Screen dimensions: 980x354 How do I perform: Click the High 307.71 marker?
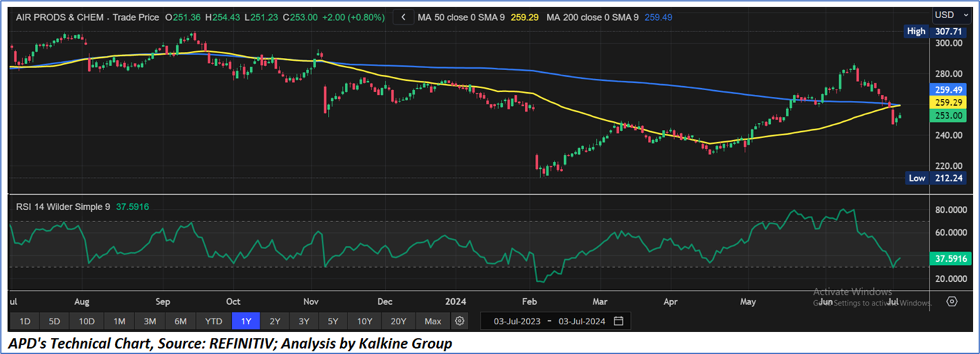(936, 31)
